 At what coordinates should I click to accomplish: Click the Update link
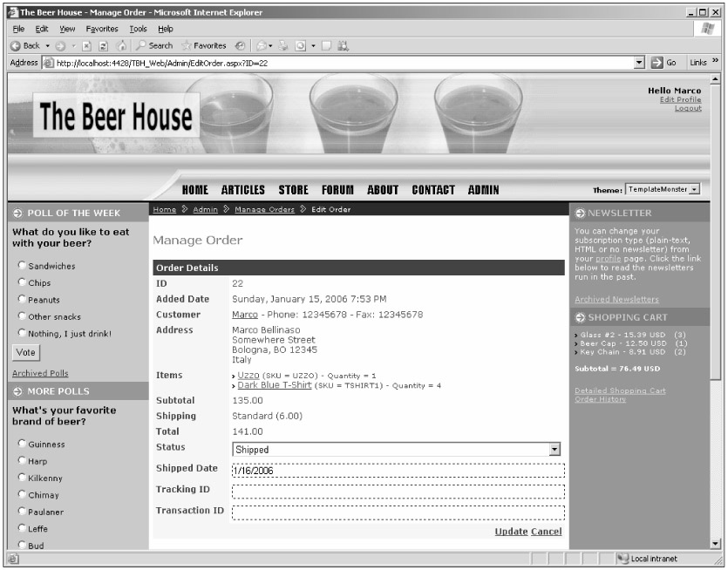(x=511, y=532)
